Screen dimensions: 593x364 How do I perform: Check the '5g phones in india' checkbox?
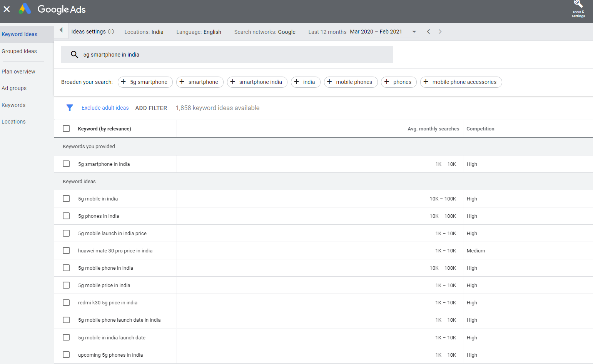(66, 216)
